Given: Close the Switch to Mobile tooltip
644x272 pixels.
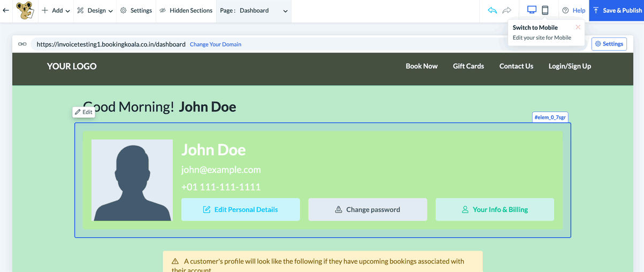Looking at the screenshot, I should click(x=578, y=27).
